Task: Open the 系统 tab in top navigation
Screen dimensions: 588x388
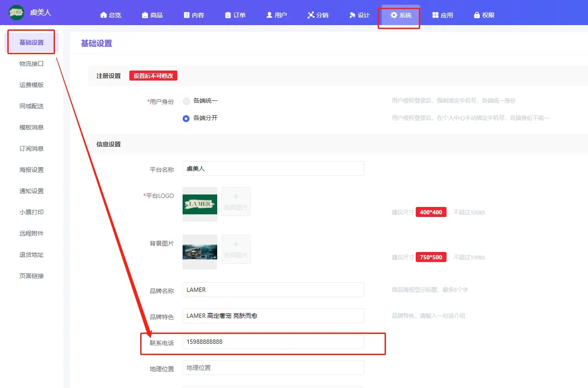Action: [401, 15]
